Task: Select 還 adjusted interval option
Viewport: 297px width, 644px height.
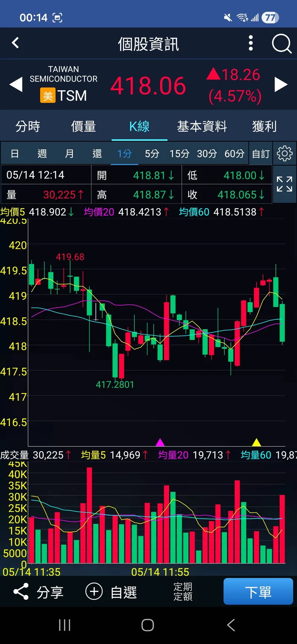Action: pyautogui.click(x=97, y=153)
